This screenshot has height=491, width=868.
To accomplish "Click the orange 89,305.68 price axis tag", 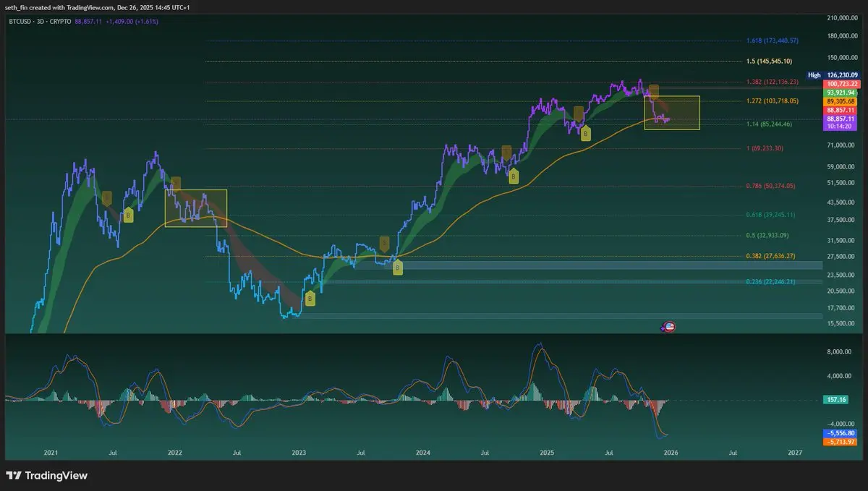I will click(x=842, y=101).
